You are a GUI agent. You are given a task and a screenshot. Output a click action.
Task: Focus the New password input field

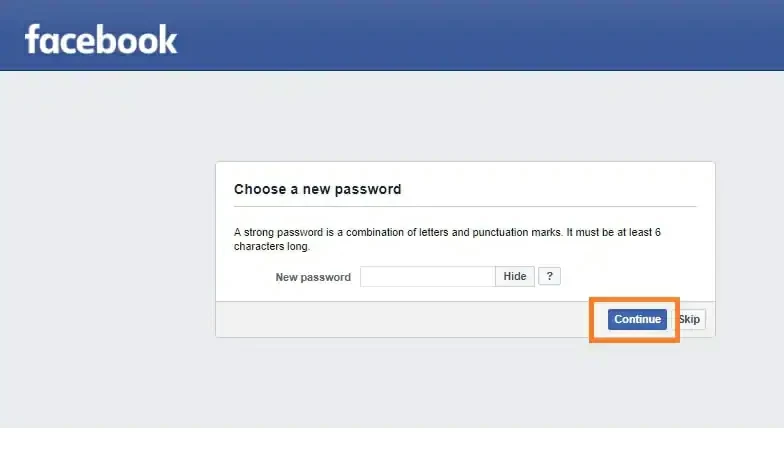pyautogui.click(x=428, y=276)
